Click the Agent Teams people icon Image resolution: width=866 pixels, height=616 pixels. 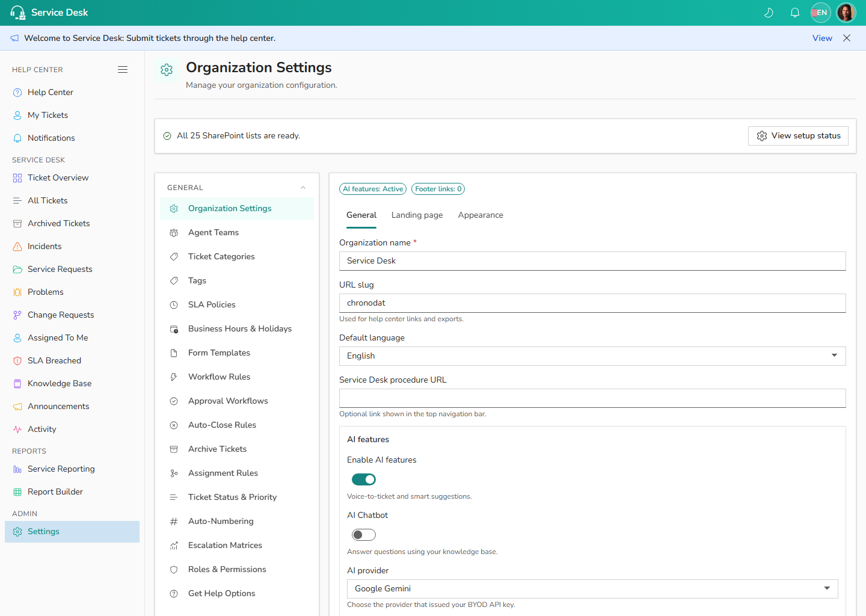[174, 233]
